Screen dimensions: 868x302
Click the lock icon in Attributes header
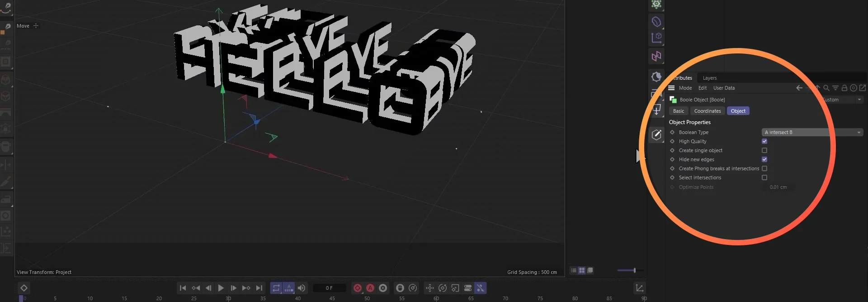point(844,88)
